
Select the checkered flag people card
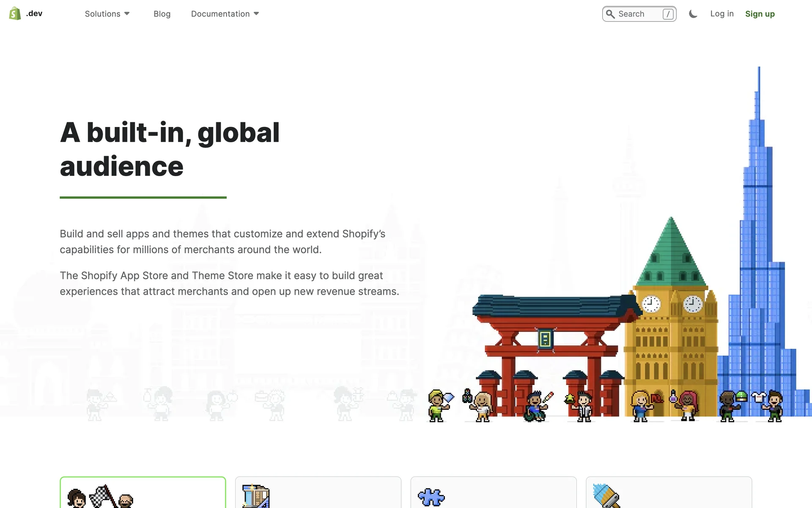tap(101, 496)
